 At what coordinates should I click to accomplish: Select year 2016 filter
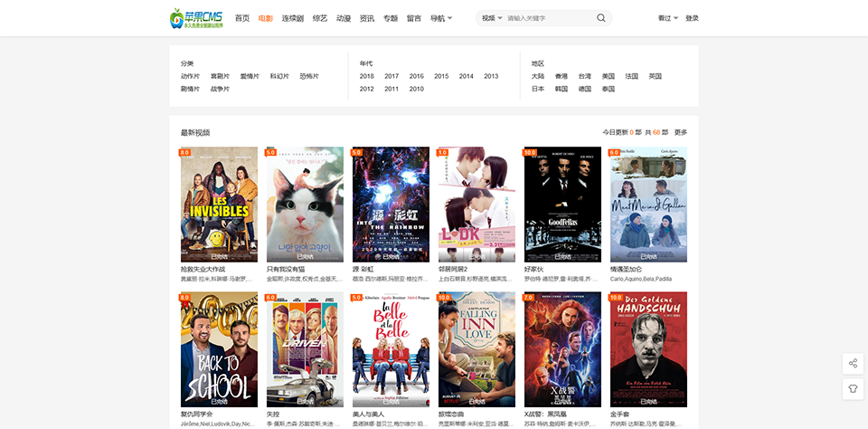(x=416, y=77)
